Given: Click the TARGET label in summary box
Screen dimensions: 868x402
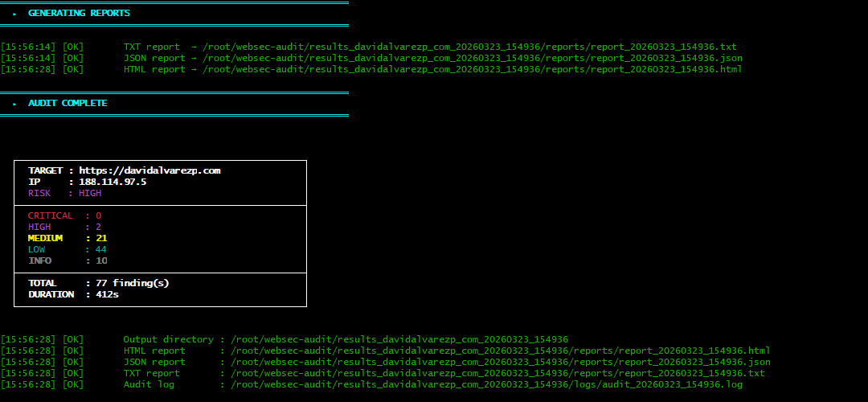Looking at the screenshot, I should (x=45, y=170).
